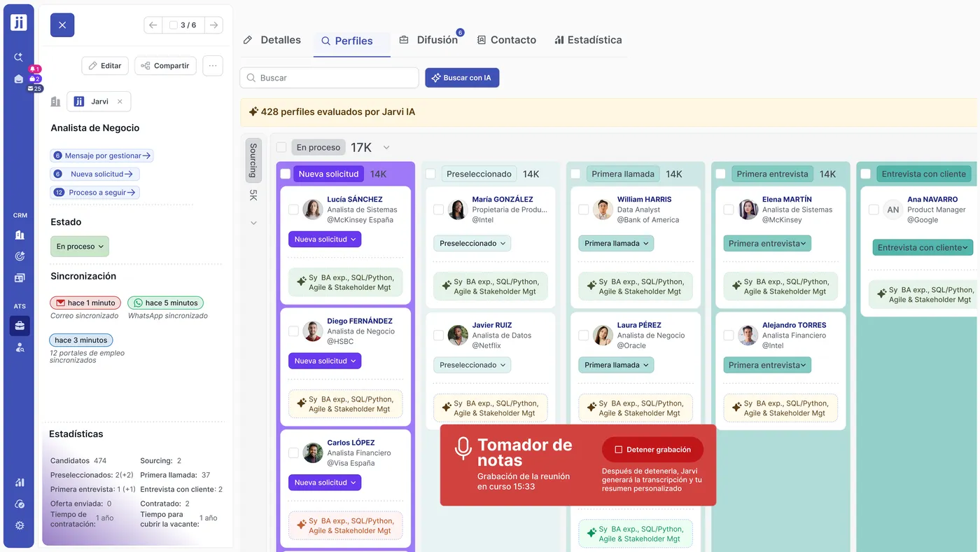Open María GONZÁLEZ's Preseleccionado stage dropdown
980x552 pixels.
coord(472,244)
